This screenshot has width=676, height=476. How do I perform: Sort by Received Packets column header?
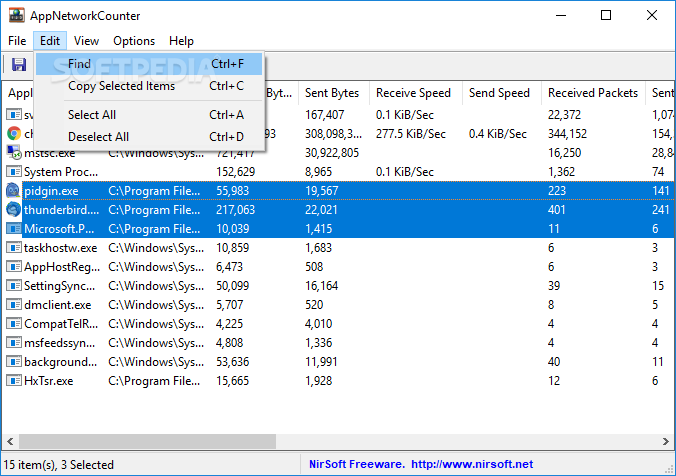[593, 93]
